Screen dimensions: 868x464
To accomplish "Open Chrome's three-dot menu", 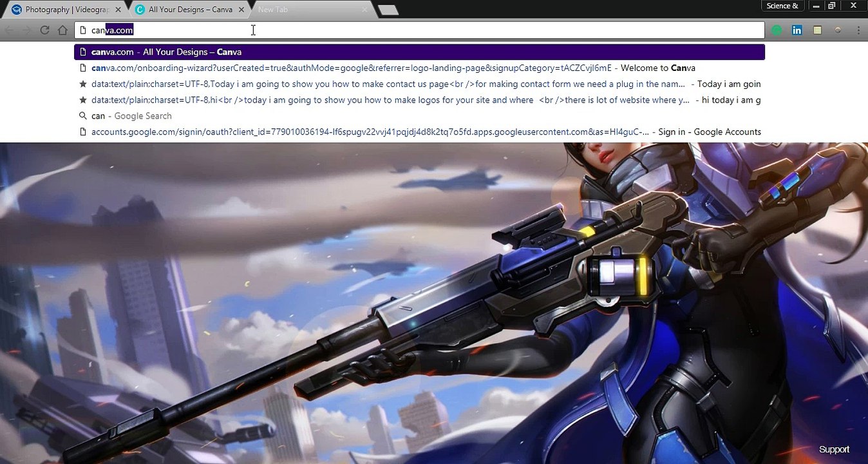I will pyautogui.click(x=858, y=30).
